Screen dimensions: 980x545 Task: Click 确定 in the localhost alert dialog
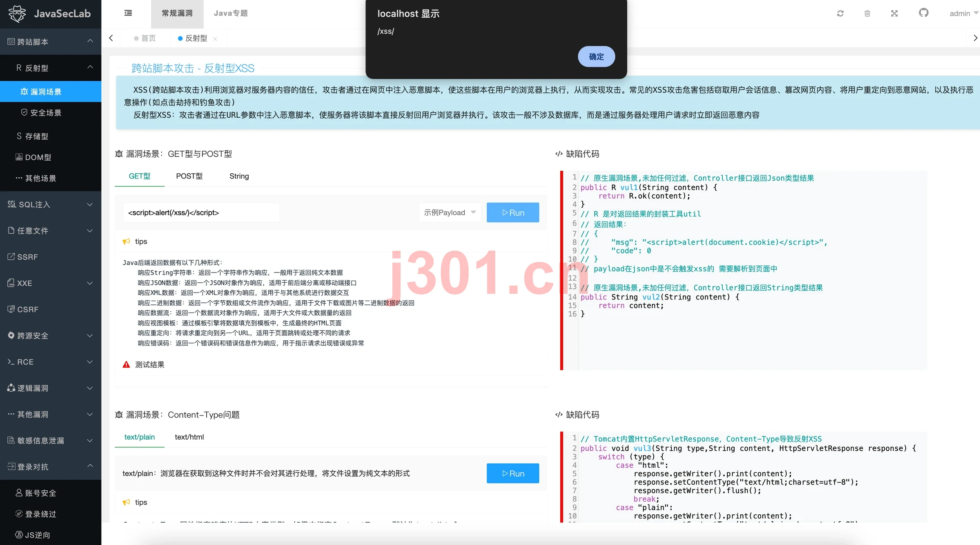[596, 57]
